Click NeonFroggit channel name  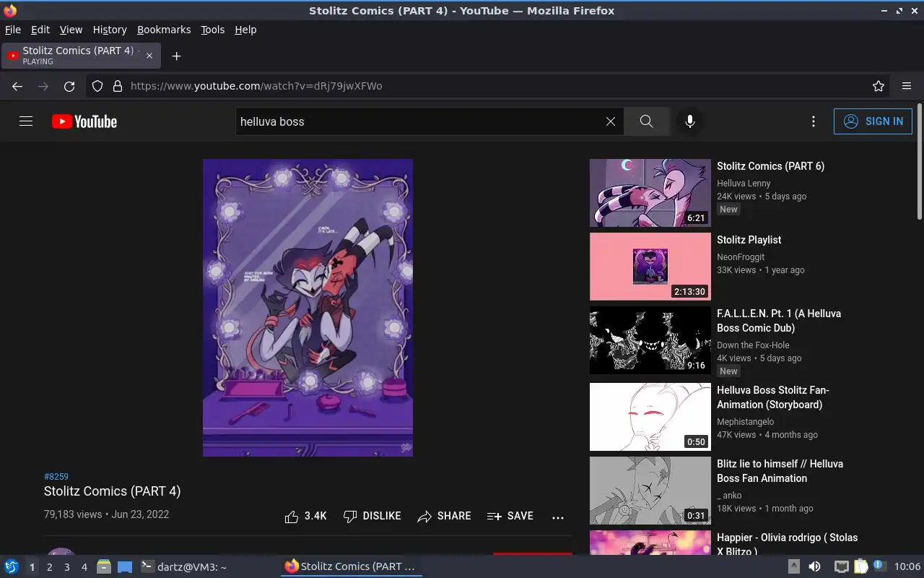tap(741, 257)
